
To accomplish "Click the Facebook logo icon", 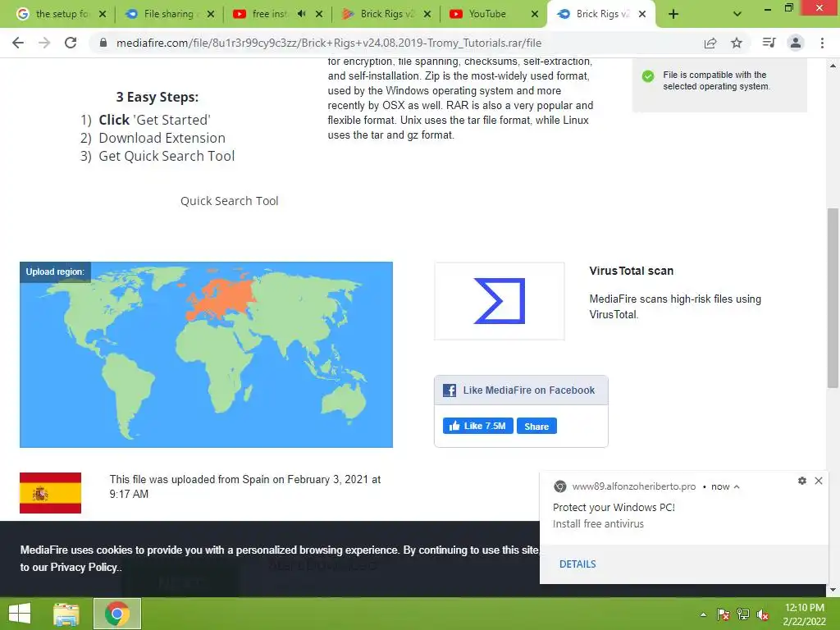I will coord(450,390).
